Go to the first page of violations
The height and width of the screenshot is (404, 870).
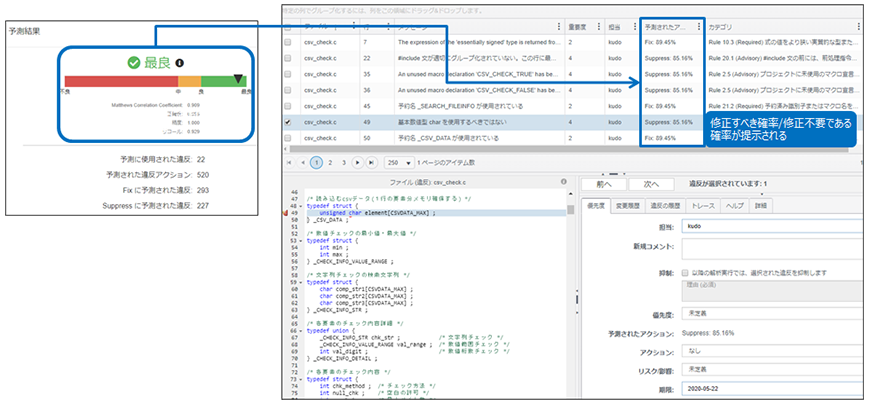291,161
